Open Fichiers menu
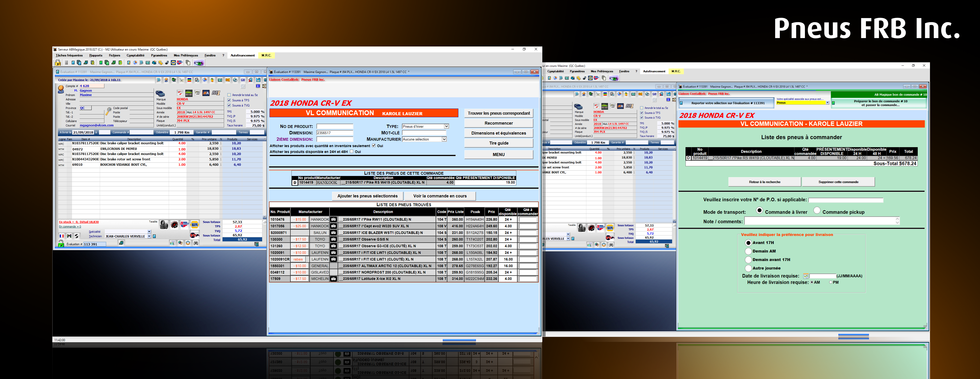 (x=115, y=56)
